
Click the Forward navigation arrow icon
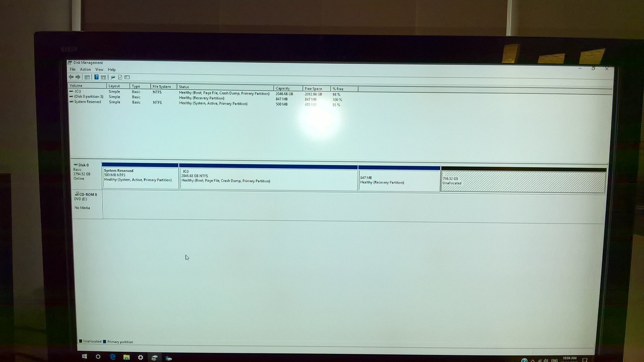pos(78,77)
